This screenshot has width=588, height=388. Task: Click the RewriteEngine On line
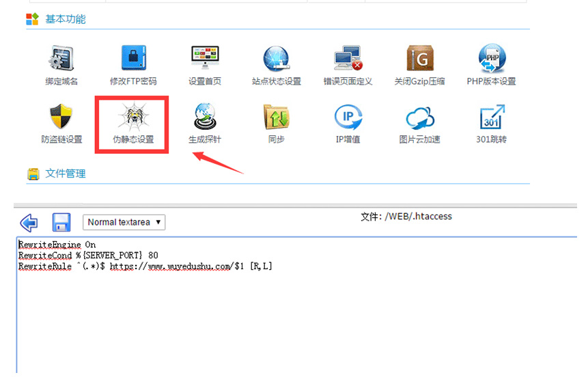click(x=57, y=245)
